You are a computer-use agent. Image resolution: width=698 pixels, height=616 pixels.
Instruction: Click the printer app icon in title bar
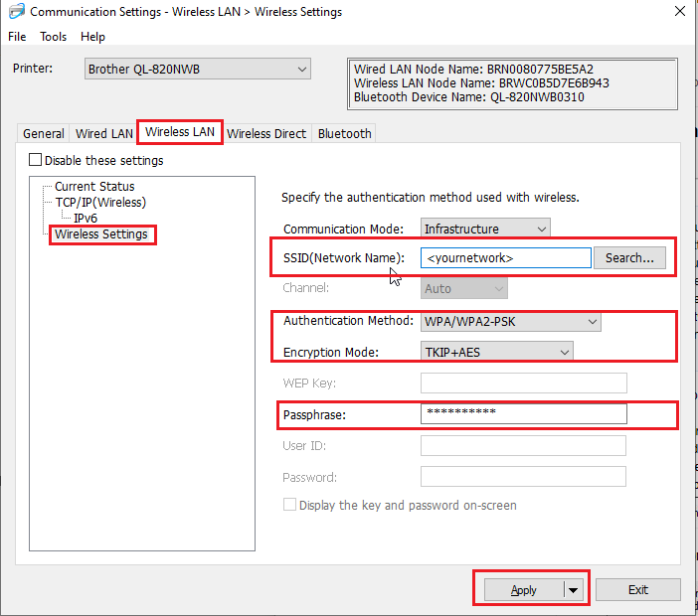click(x=16, y=12)
